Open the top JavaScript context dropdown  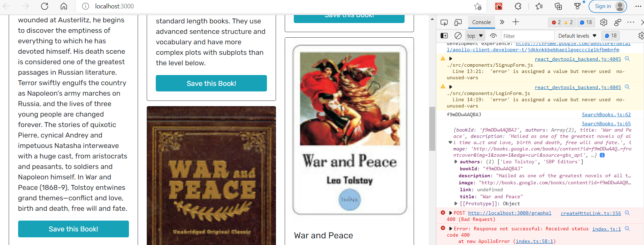click(475, 36)
